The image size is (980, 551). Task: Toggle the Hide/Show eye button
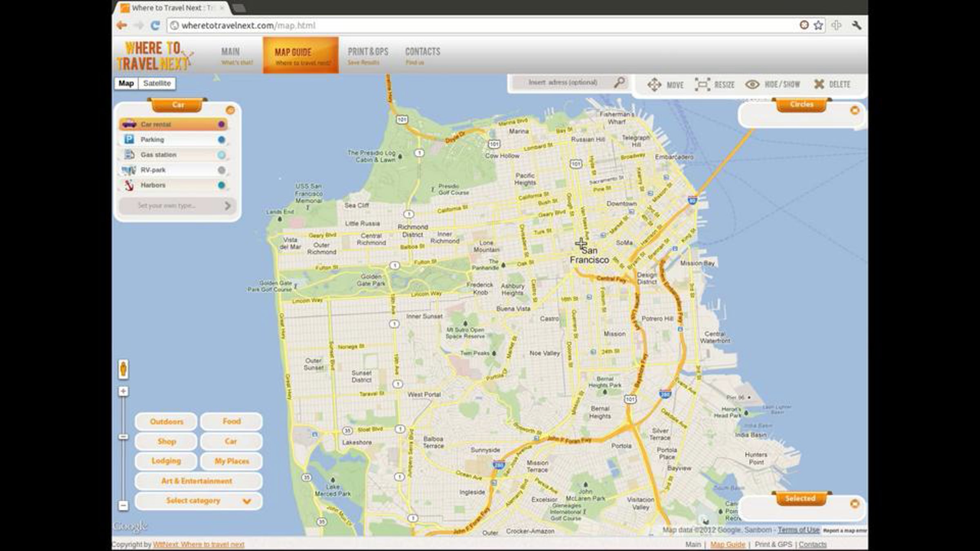[x=752, y=84]
